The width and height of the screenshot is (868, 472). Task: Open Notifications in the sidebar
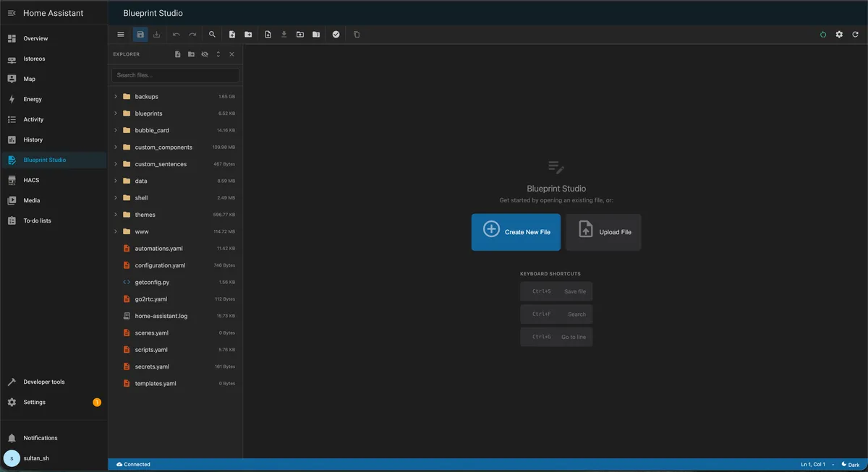point(54,438)
